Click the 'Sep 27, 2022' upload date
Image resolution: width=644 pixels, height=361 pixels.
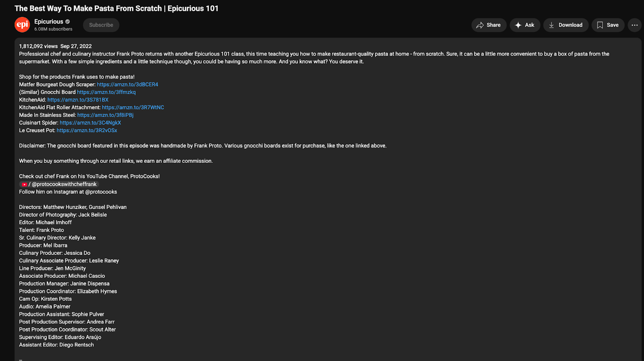tap(76, 46)
